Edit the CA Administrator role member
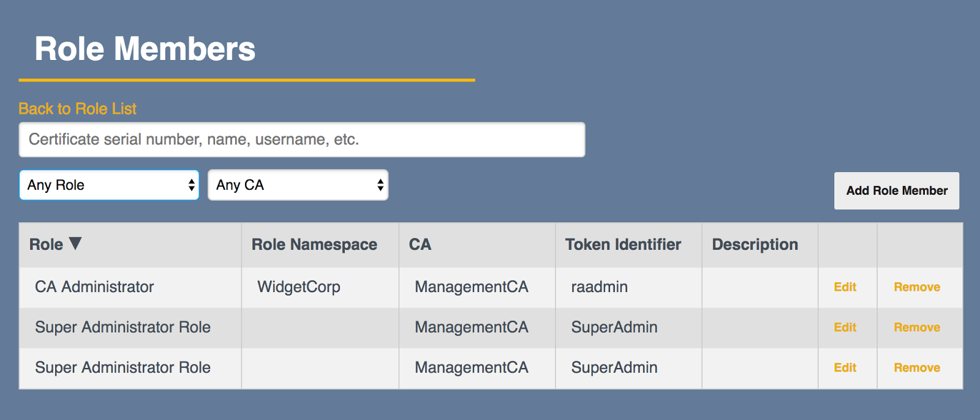Image resolution: width=980 pixels, height=420 pixels. (845, 287)
